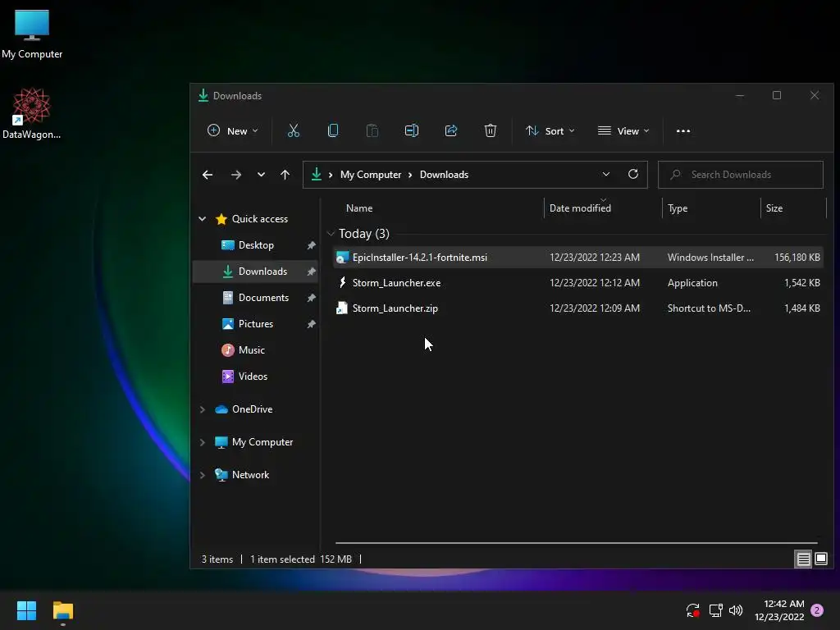Expand the OneDrive tree node
The width and height of the screenshot is (840, 630).
203,409
